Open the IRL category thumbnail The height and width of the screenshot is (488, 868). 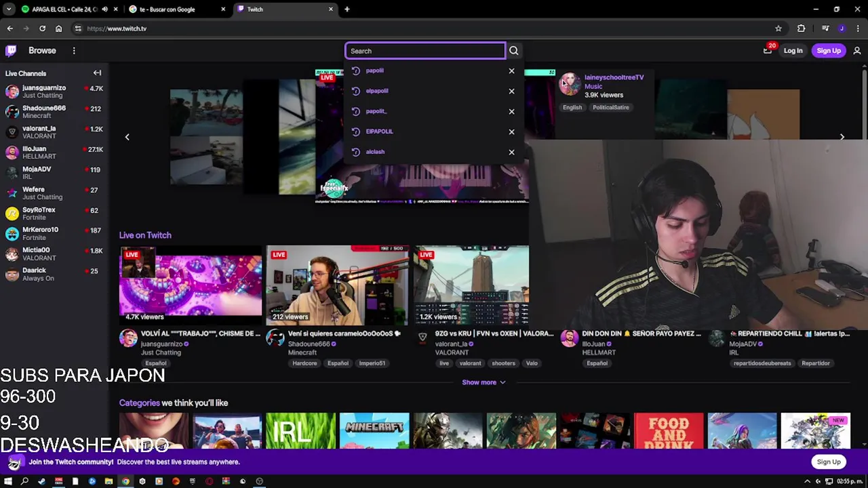pyautogui.click(x=300, y=430)
